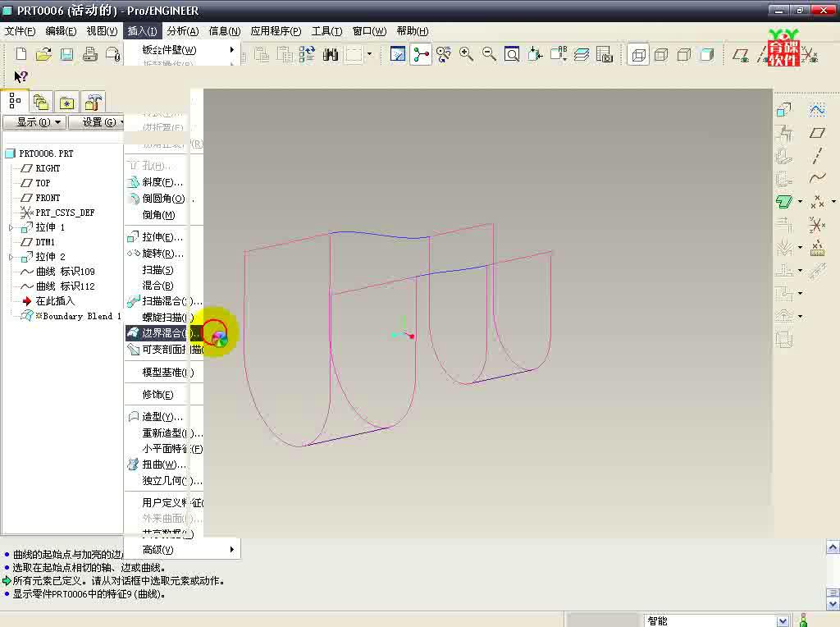
Task: Toggle datum planes display
Action: (x=741, y=54)
